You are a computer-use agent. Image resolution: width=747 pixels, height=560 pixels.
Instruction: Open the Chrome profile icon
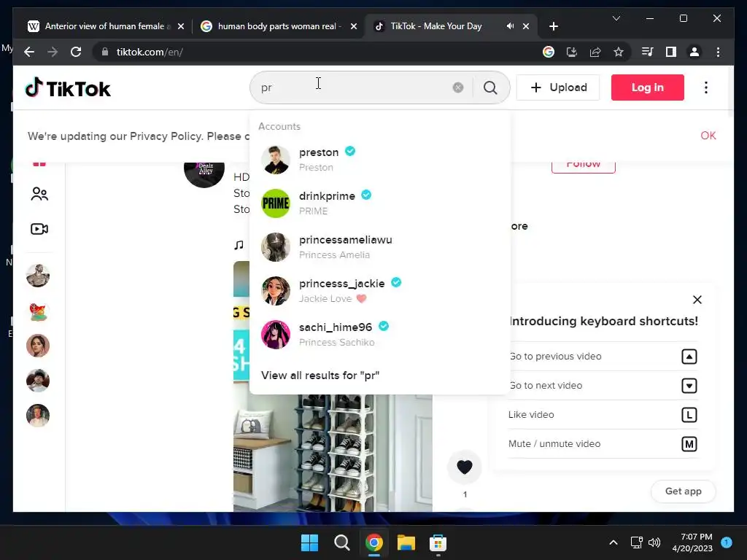694,52
